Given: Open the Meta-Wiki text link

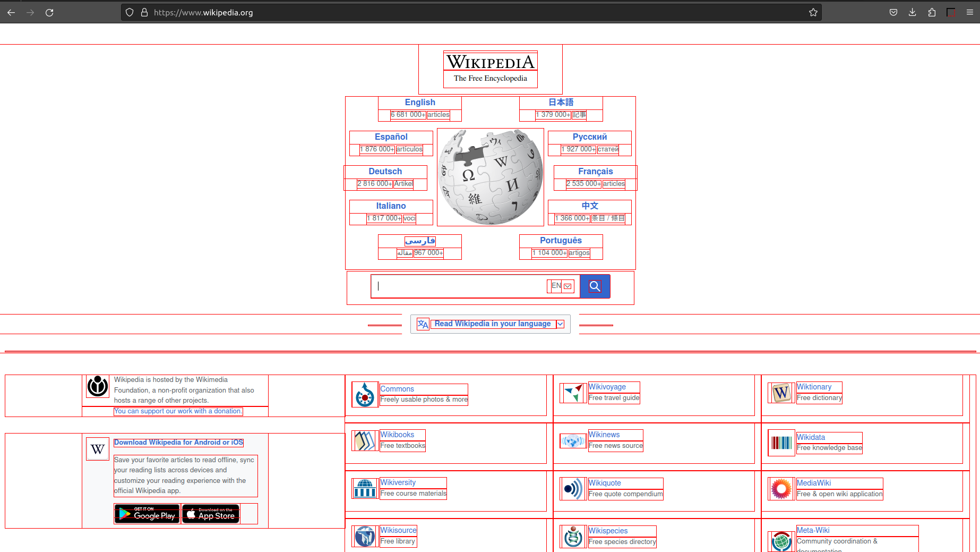Looking at the screenshot, I should [x=813, y=530].
